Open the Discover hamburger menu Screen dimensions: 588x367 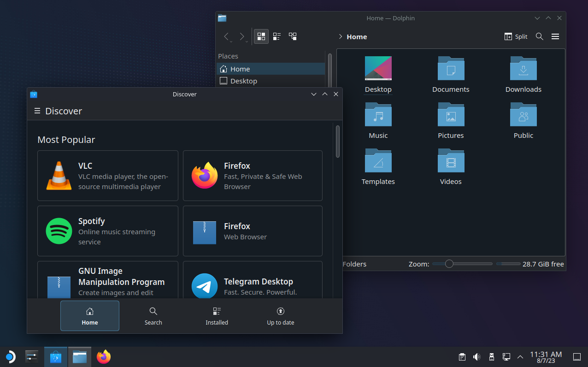point(37,111)
